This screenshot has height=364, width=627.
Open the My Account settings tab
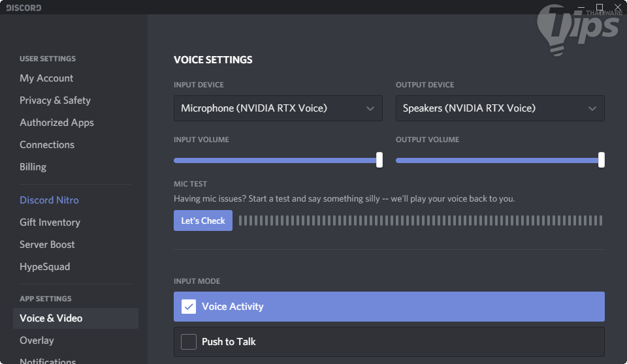[46, 78]
